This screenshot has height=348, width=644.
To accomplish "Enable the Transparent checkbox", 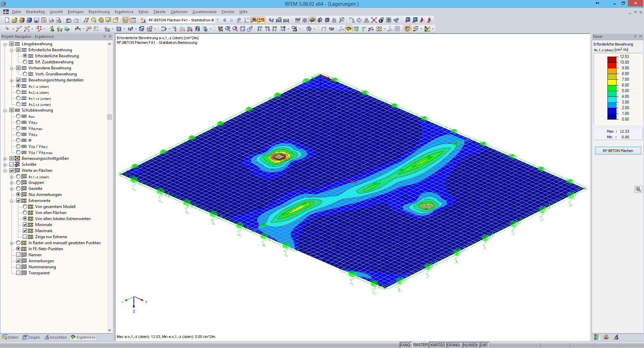I will 18,273.
